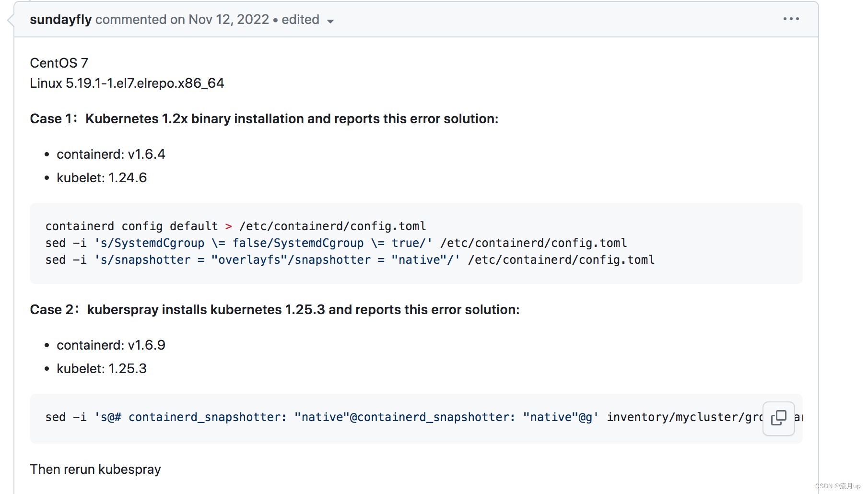The height and width of the screenshot is (494, 868).
Task: Click the word 'edited' in comment header
Action: (x=300, y=20)
